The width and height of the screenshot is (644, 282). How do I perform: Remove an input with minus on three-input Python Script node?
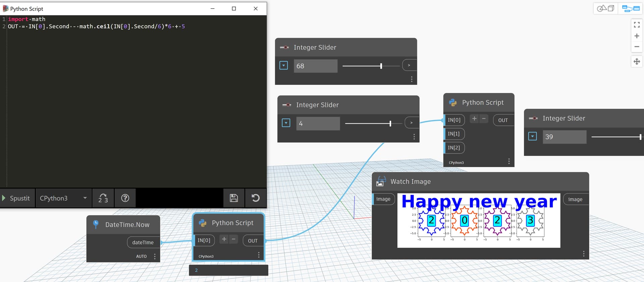pyautogui.click(x=484, y=119)
